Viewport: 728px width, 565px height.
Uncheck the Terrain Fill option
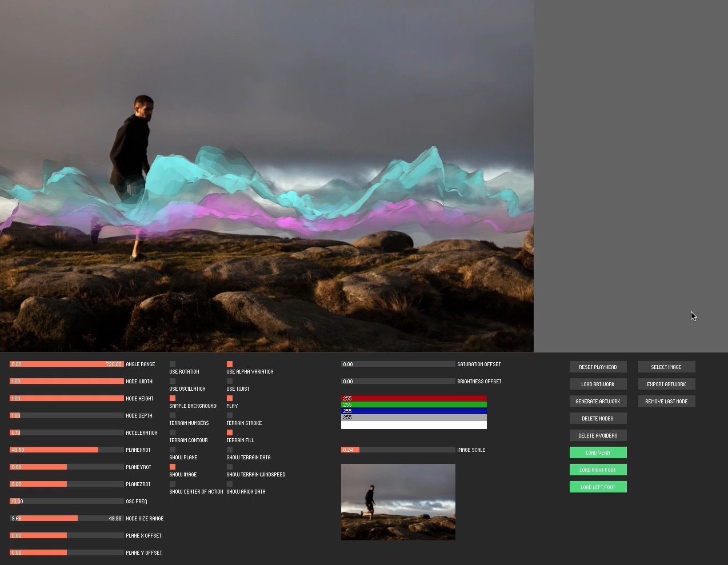tap(230, 432)
